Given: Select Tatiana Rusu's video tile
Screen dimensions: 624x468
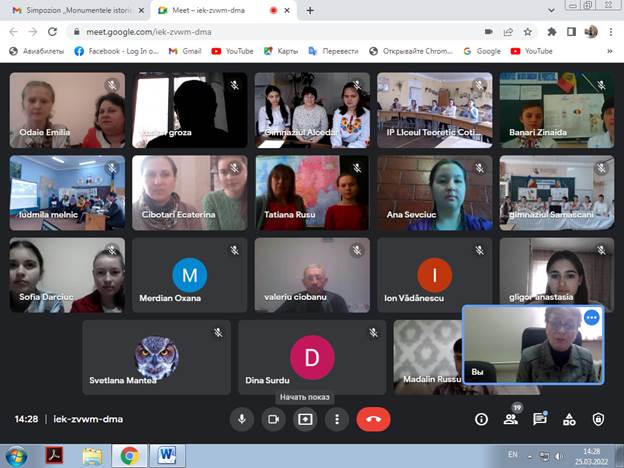Looking at the screenshot, I should click(312, 193).
